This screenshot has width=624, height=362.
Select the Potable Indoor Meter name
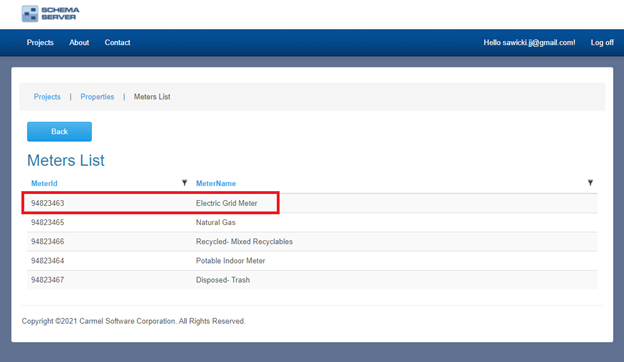point(230,261)
